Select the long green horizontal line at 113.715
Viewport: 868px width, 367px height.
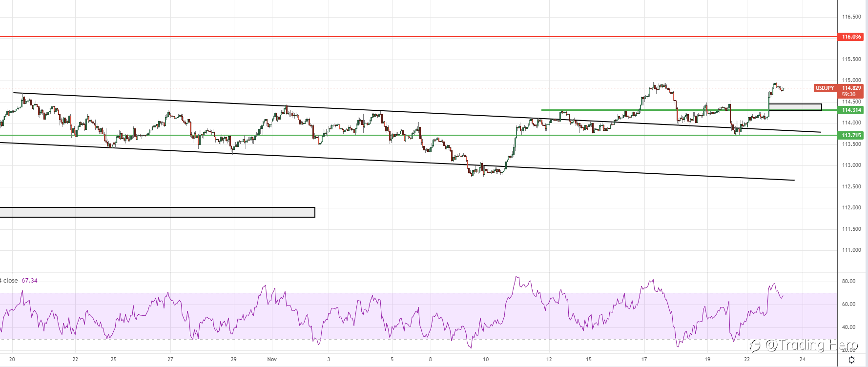(418, 135)
